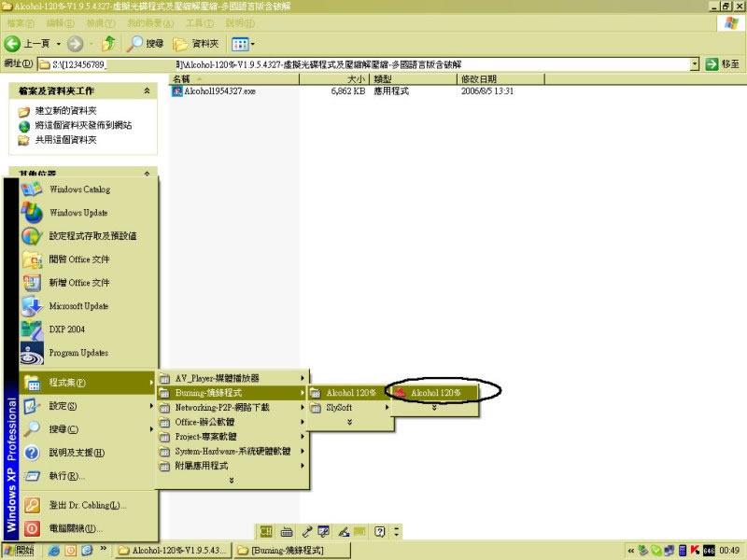The height and width of the screenshot is (560, 747).
Task: Open the 我的最愛(A) menu
Action: (x=150, y=22)
